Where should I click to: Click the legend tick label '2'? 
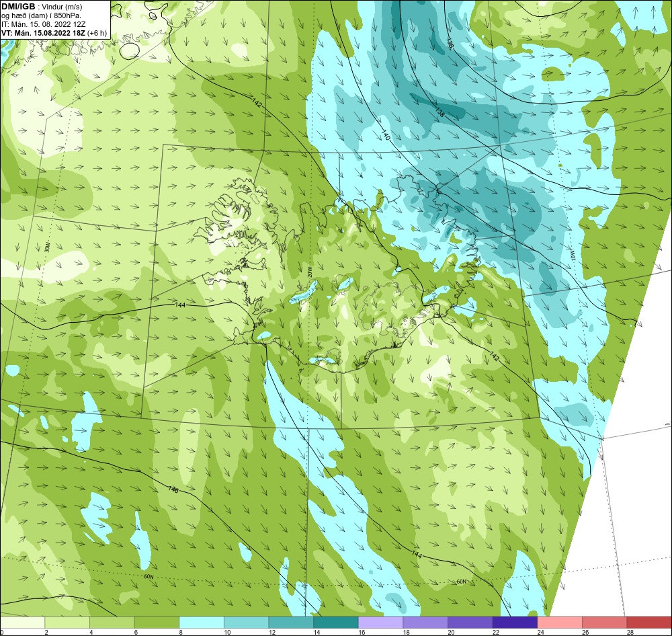pyautogui.click(x=46, y=632)
